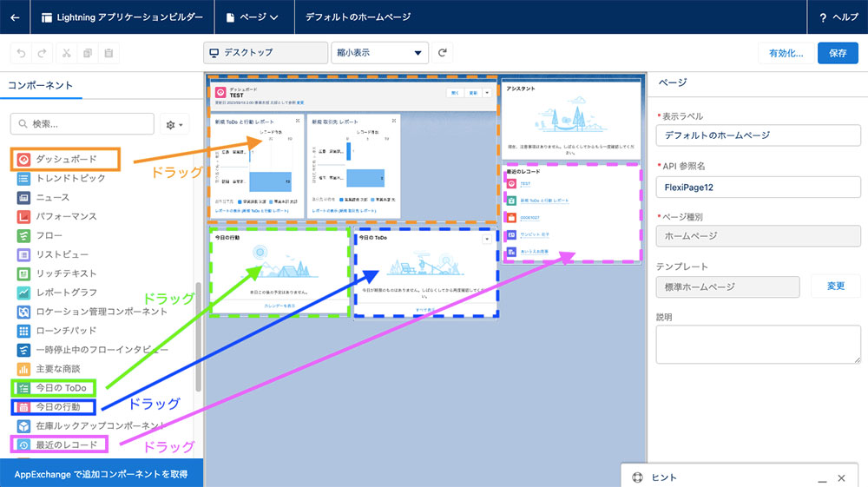This screenshot has width=868, height=487.
Task: Click the ページ種別 field
Action: click(x=758, y=236)
